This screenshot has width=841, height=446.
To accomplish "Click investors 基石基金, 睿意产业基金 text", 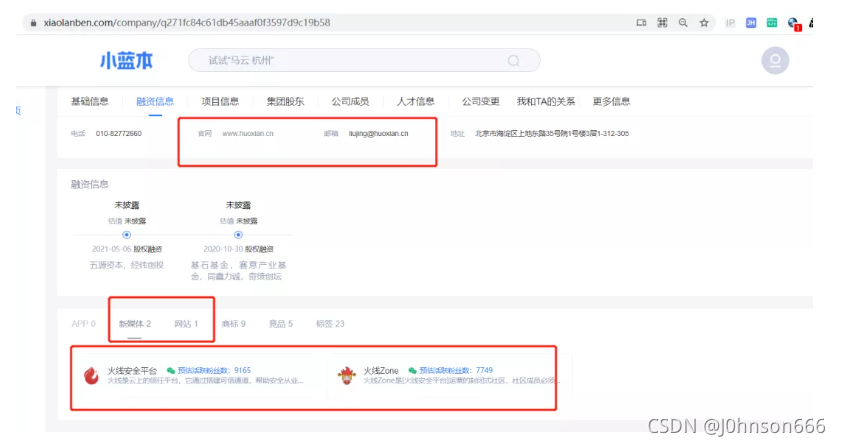I will click(238, 271).
